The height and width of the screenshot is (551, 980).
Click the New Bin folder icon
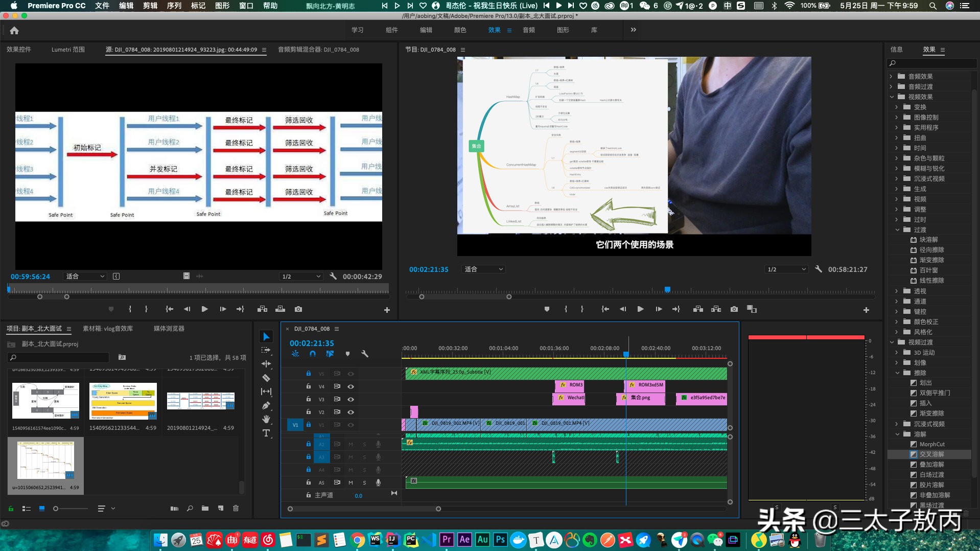click(x=205, y=509)
